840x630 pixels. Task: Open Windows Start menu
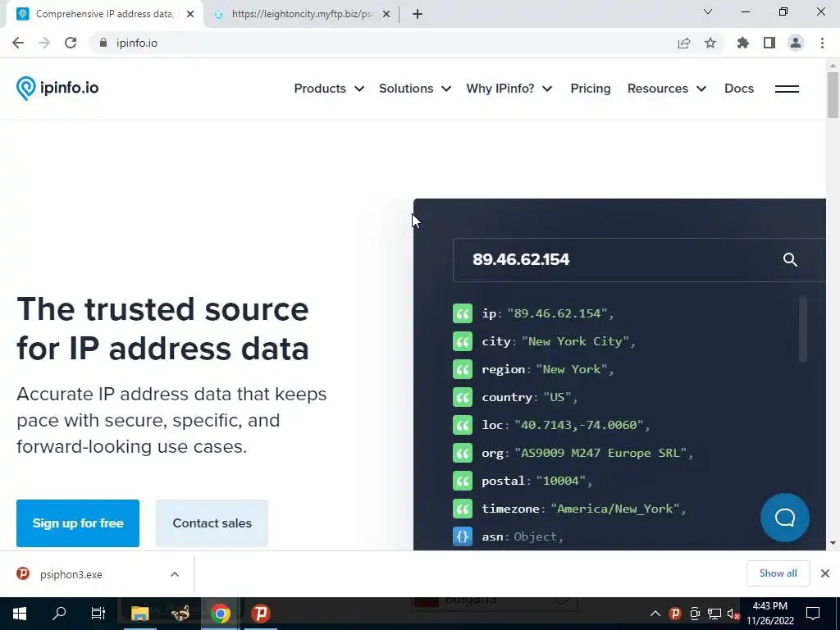coord(20,614)
